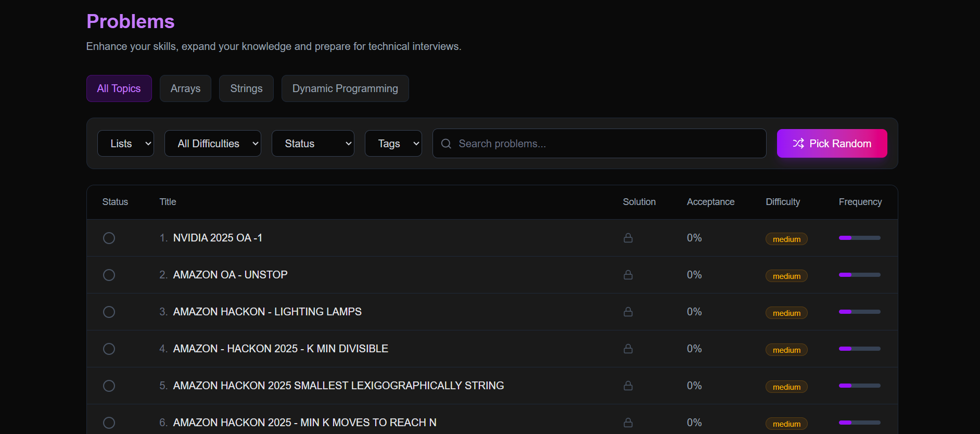Image resolution: width=980 pixels, height=434 pixels.
Task: Toggle status circle for K MIN DIVISIBLE
Action: [109, 349]
